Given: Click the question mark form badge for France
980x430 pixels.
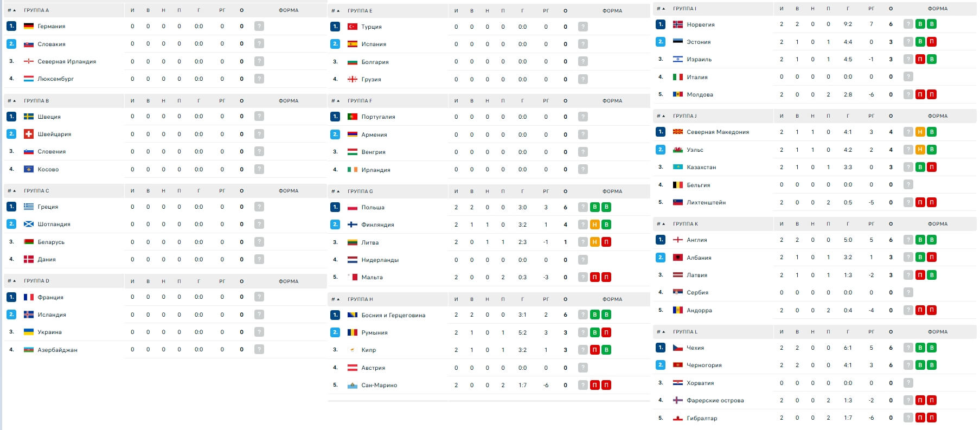Looking at the screenshot, I should (259, 297).
